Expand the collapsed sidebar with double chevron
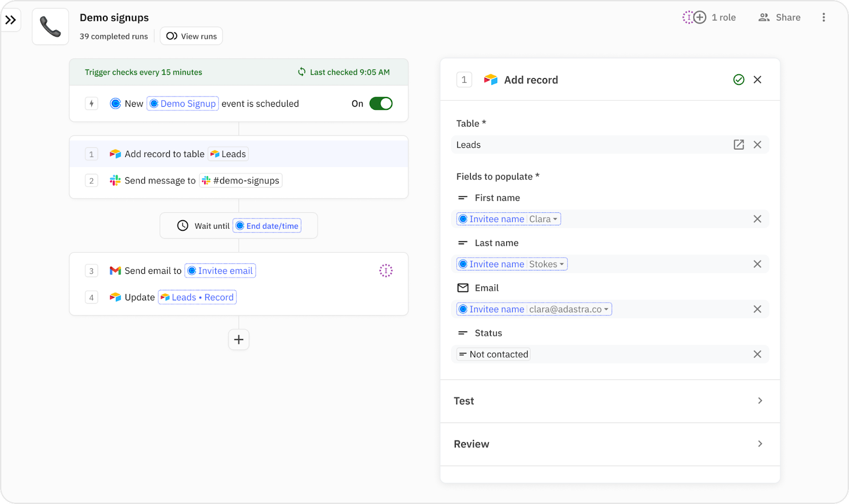Viewport: 849px width, 504px height. [11, 21]
